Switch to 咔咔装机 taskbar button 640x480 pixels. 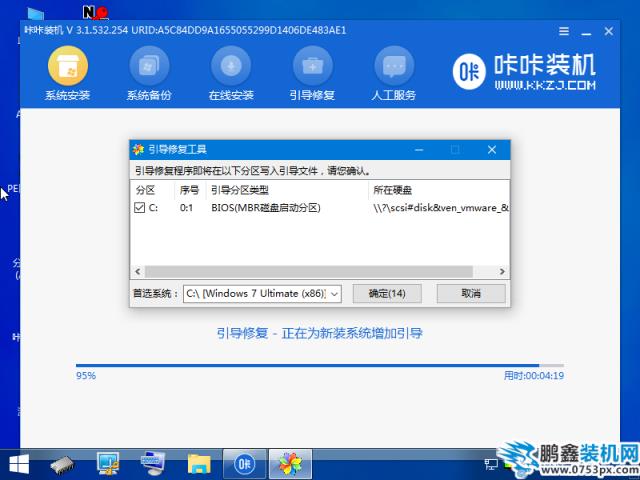244,464
